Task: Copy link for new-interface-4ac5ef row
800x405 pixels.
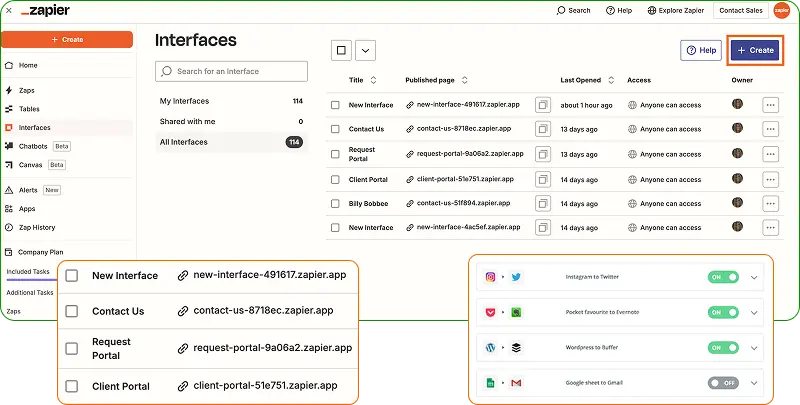Action: (543, 227)
